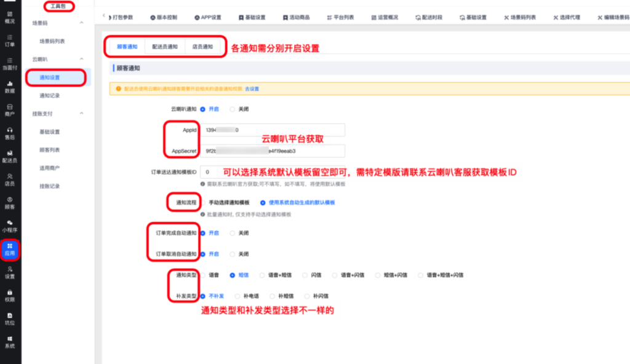
Task: Open the 数据 data chart icon
Action: (10, 86)
